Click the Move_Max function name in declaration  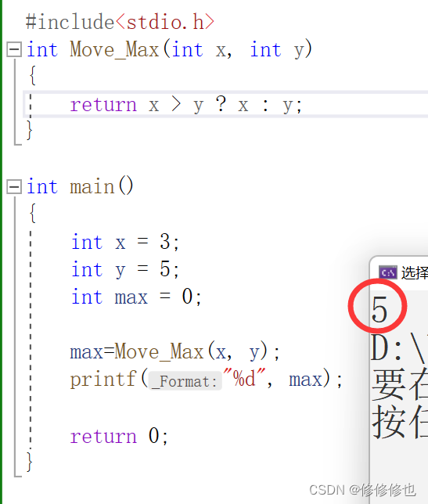(114, 50)
